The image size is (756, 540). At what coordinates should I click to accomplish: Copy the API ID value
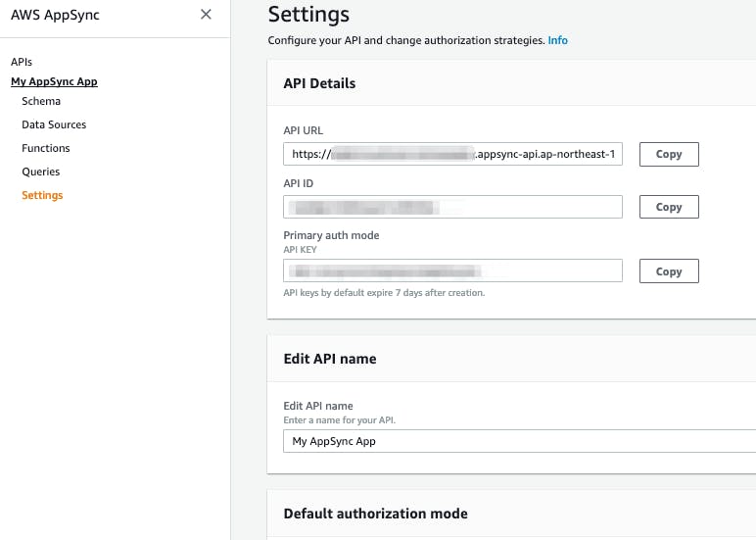tap(669, 207)
